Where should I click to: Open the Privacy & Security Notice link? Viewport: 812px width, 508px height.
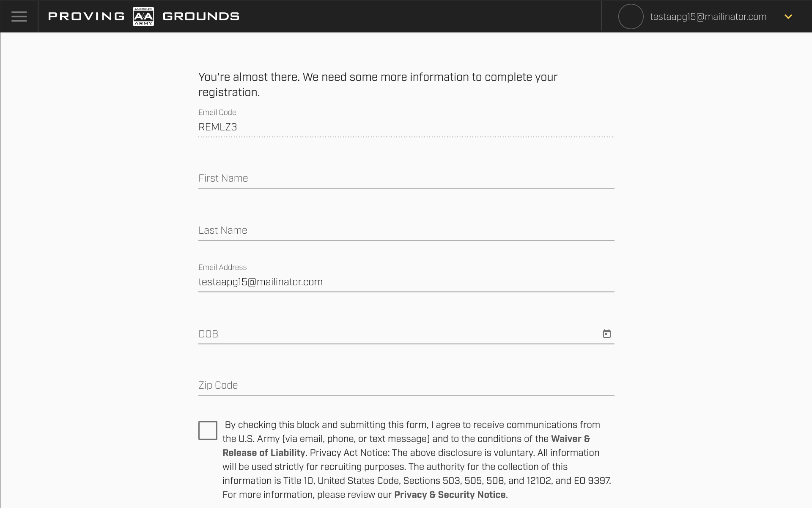[x=450, y=494]
